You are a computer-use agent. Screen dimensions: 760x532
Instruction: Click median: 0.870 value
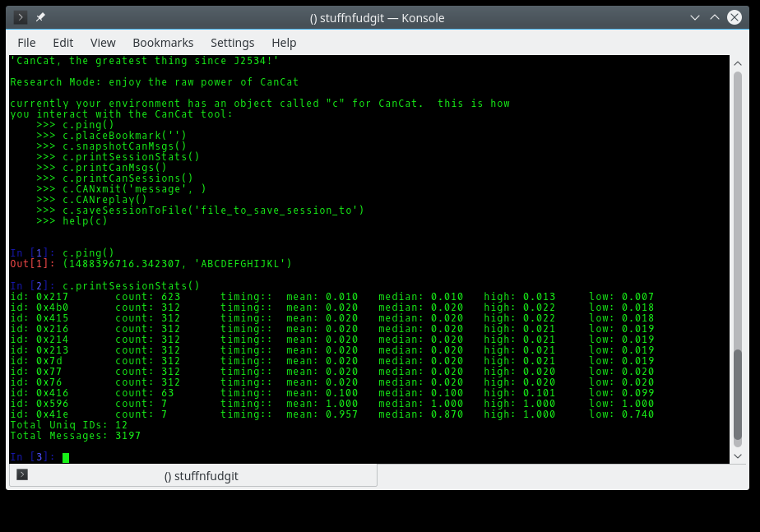click(x=447, y=414)
